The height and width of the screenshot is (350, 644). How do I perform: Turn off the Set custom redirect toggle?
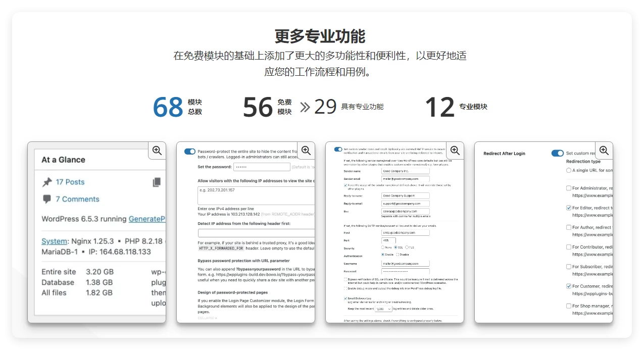558,153
